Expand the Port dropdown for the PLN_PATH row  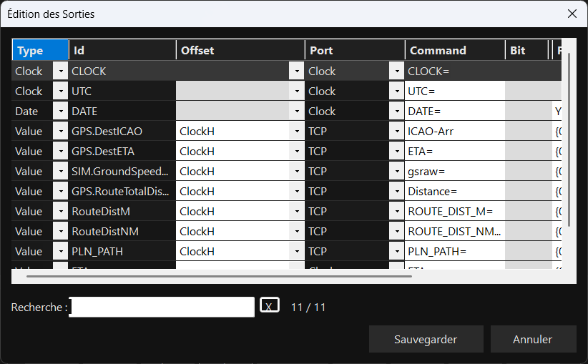pos(396,251)
